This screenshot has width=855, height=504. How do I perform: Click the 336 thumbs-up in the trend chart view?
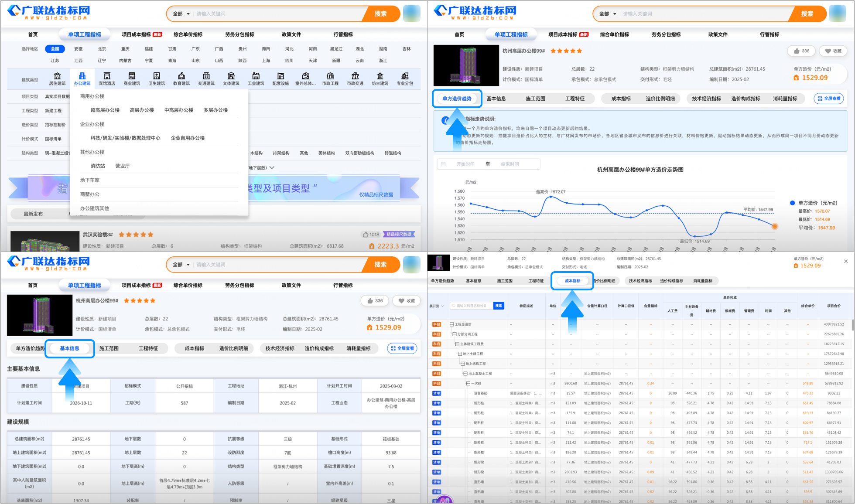[x=802, y=51]
